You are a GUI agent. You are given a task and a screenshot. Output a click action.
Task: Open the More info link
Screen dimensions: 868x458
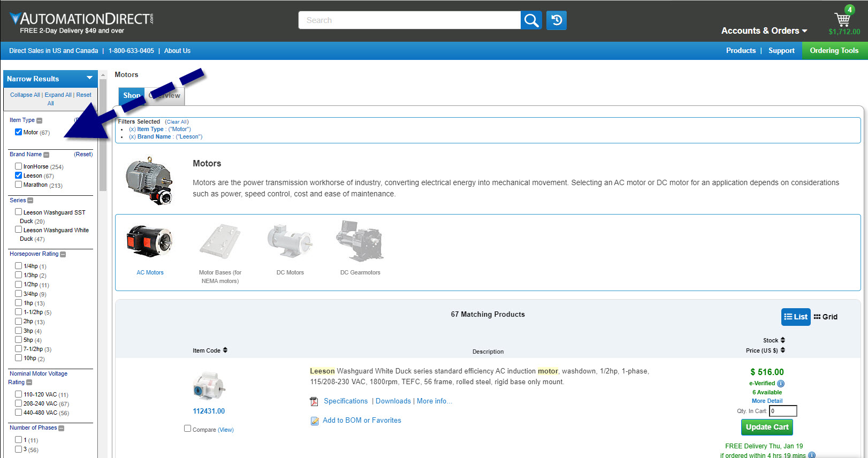pos(434,401)
